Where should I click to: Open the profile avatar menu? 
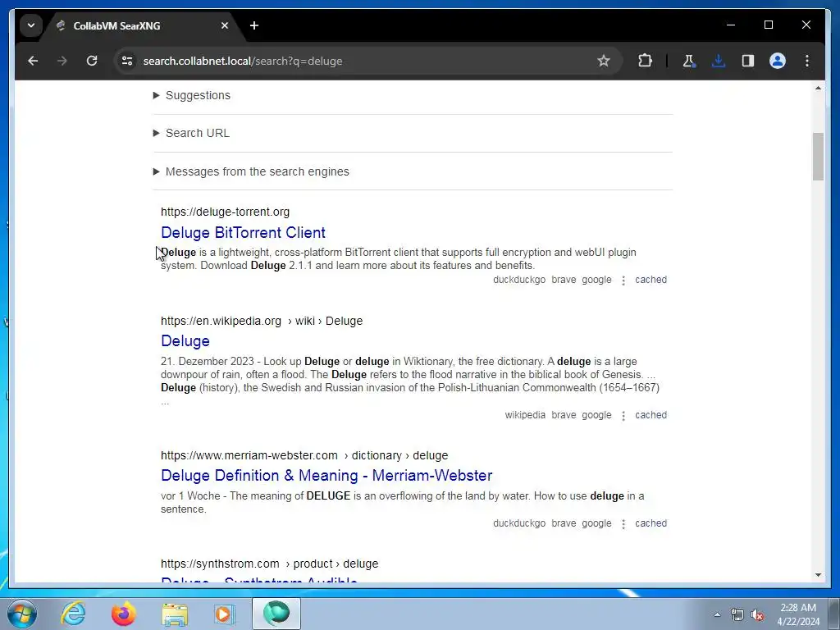click(778, 61)
